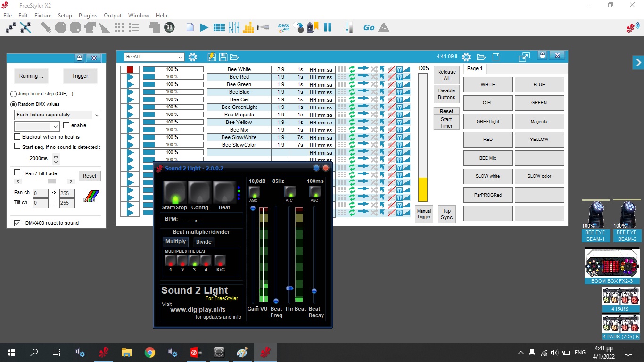Increase the 2000ms value with the up arrow
The image size is (644, 362).
[x=56, y=156]
